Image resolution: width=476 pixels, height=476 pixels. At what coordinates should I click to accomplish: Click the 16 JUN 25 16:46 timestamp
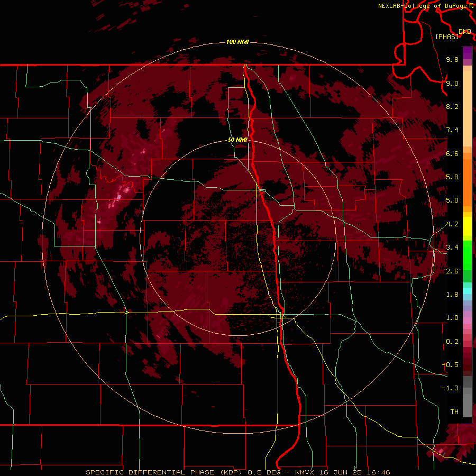354,472
